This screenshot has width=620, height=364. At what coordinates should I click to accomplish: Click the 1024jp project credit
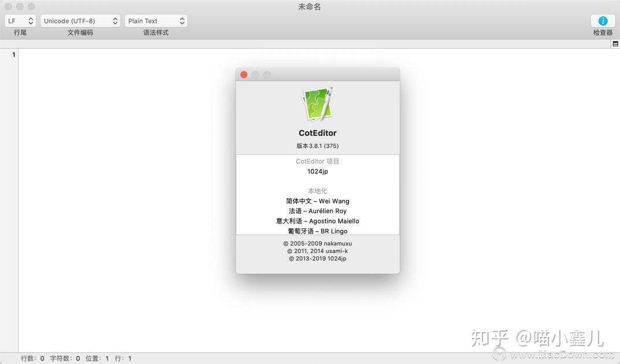pyautogui.click(x=317, y=171)
